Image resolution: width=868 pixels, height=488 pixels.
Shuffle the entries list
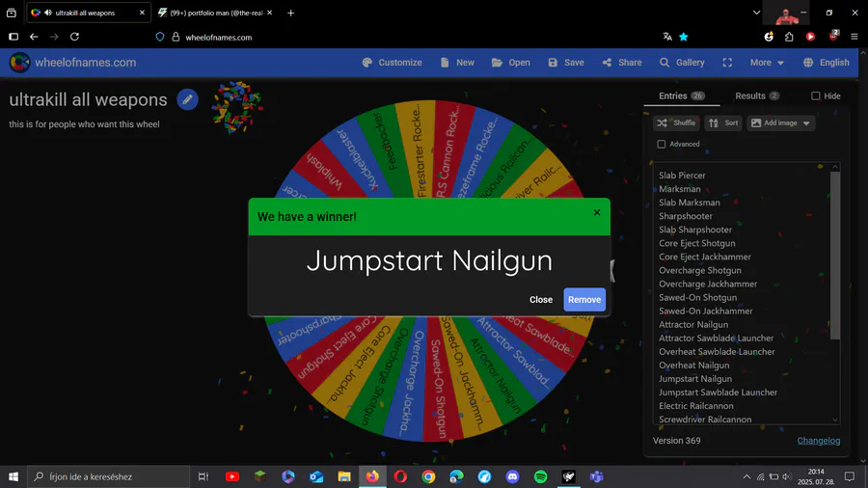[x=676, y=122]
